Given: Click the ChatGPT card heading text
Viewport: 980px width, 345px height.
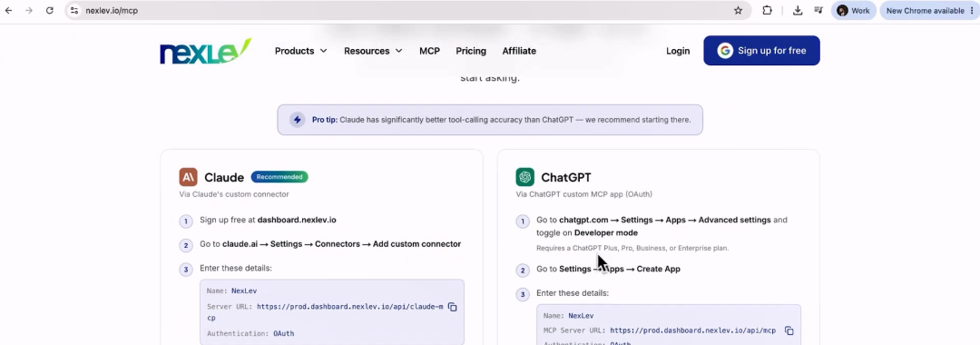Looking at the screenshot, I should 565,178.
